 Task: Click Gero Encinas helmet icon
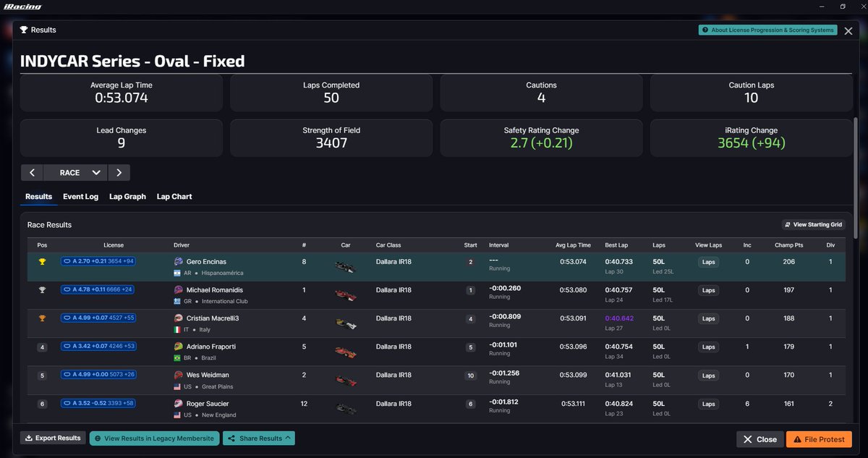(179, 261)
